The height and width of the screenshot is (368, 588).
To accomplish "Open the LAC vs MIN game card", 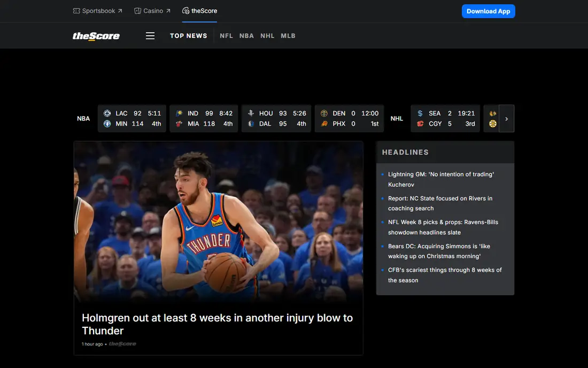I will point(132,119).
